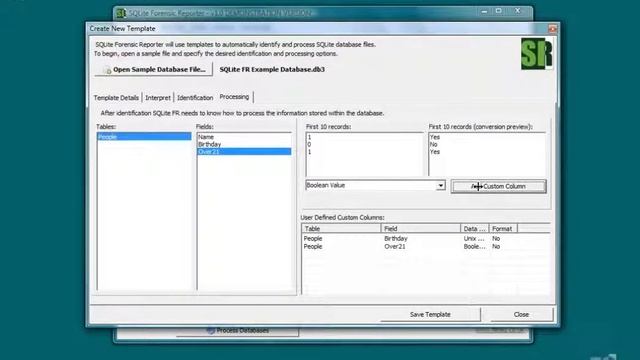Click the Add Custom Column button
This screenshot has width=640, height=360.
pyautogui.click(x=498, y=186)
